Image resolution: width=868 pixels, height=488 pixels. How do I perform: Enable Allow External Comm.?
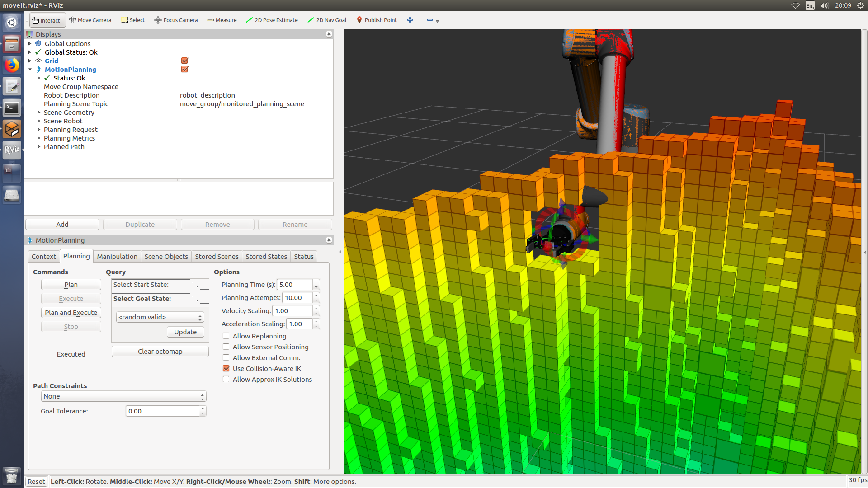[x=226, y=357]
